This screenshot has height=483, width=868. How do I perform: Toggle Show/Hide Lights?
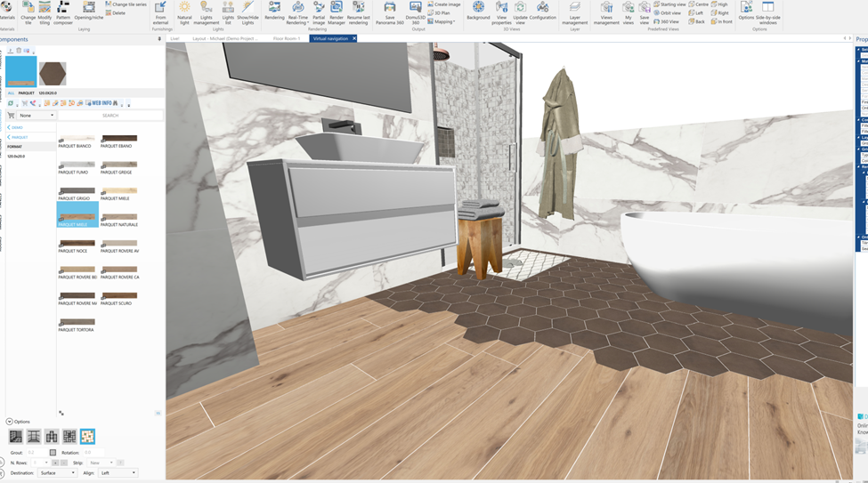[247, 12]
